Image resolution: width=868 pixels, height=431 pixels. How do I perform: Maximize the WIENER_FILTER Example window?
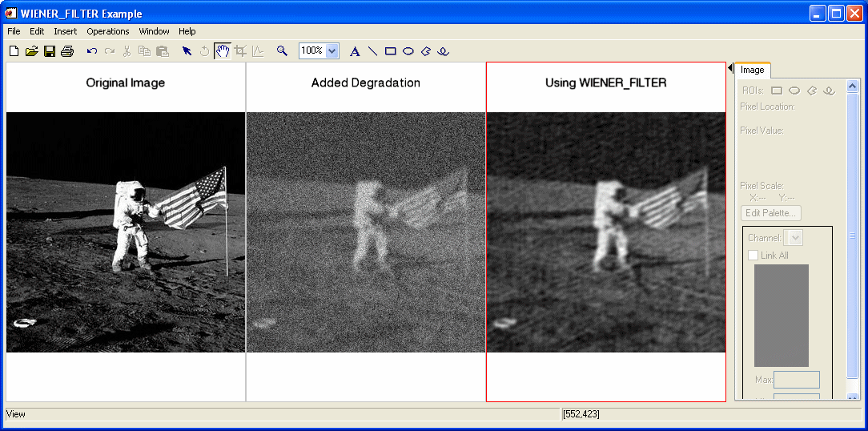837,14
